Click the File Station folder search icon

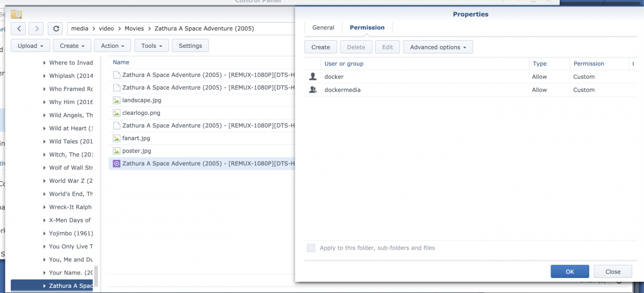pyautogui.click(x=17, y=14)
